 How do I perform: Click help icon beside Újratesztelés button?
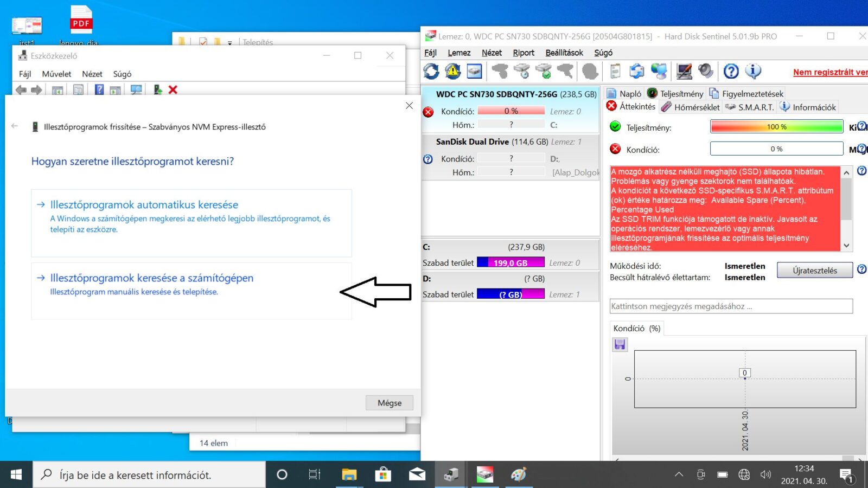tap(861, 269)
